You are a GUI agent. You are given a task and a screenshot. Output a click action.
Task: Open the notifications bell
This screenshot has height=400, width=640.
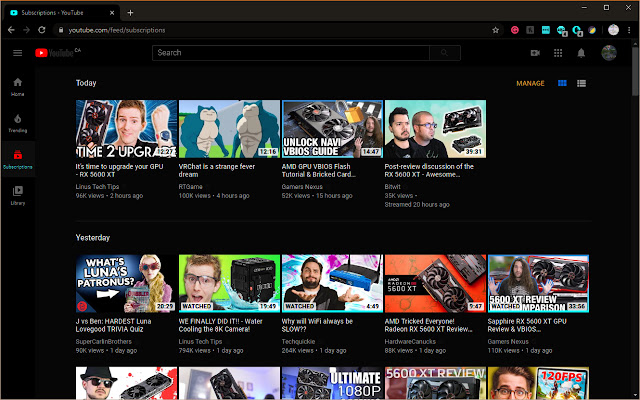point(581,52)
